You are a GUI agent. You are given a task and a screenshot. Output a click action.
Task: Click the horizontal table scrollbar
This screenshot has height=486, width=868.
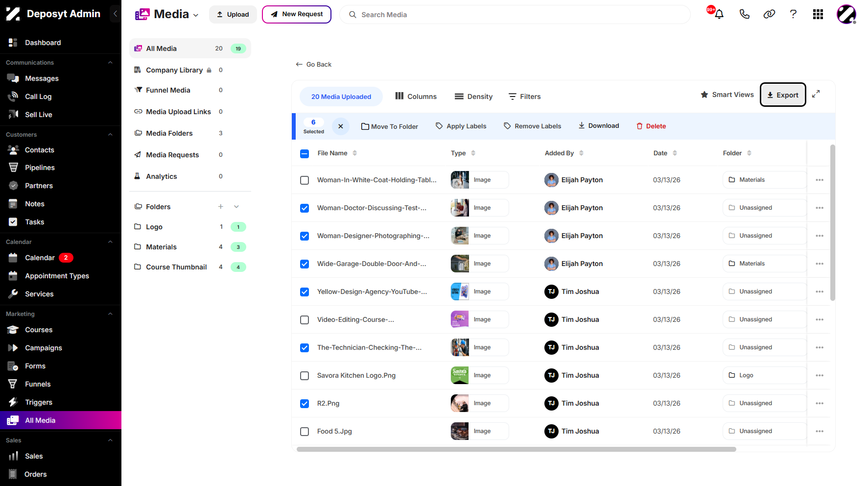tap(516, 449)
